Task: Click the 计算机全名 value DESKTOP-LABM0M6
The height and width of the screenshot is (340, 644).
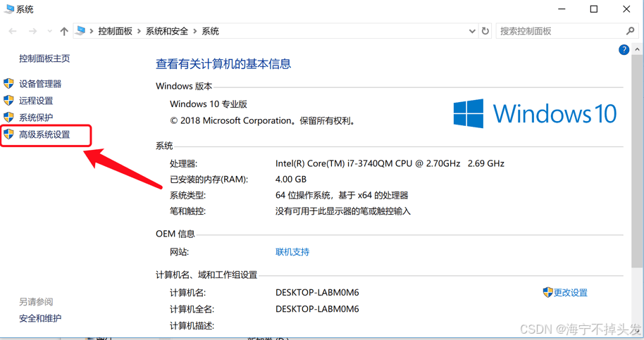Action: (317, 309)
